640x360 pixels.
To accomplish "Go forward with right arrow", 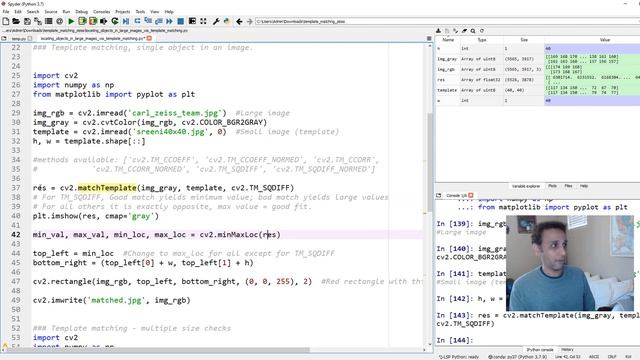I will coord(249,21).
